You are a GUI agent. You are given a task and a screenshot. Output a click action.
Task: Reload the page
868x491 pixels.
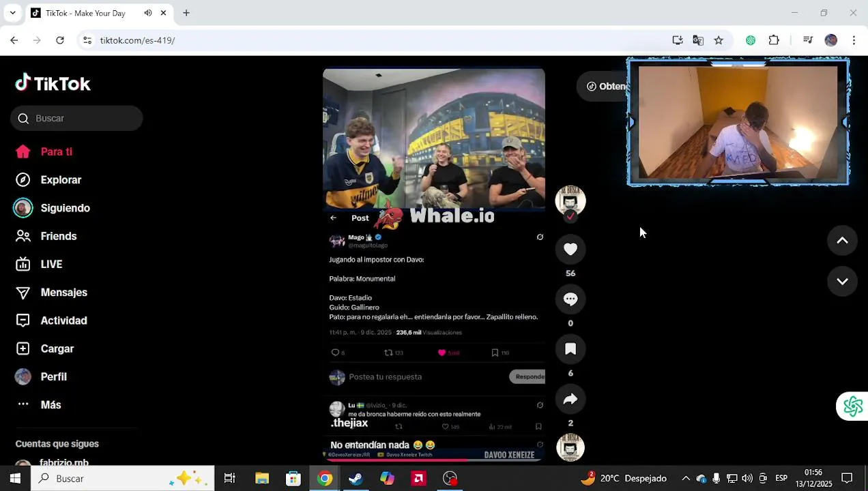tap(60, 40)
